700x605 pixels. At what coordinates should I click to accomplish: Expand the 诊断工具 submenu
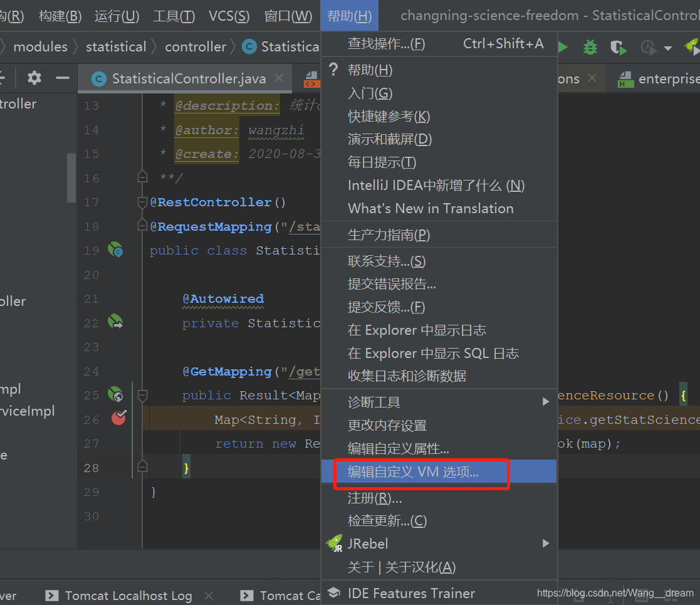coord(439,402)
